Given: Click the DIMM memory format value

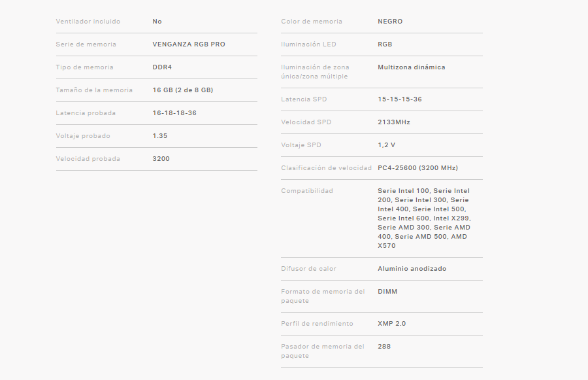Looking at the screenshot, I should pyautogui.click(x=387, y=292).
